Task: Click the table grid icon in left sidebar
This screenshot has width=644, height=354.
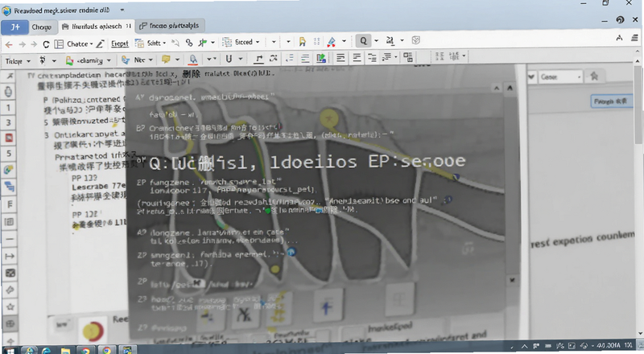Action: click(9, 222)
